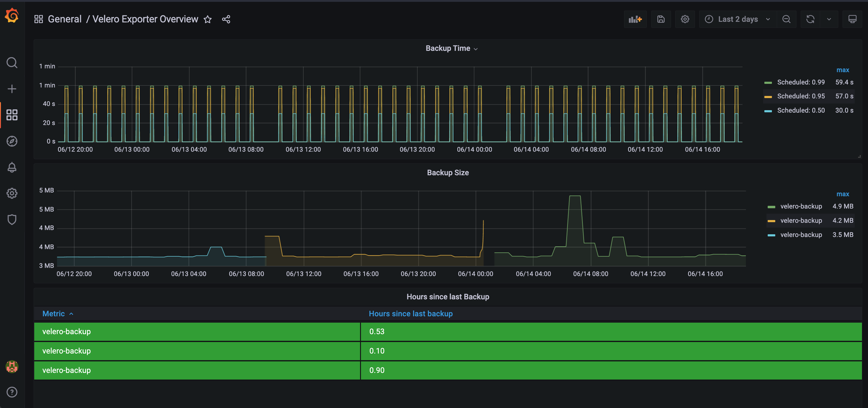Sort Backup Size legend by max
The image size is (868, 408).
(843, 194)
